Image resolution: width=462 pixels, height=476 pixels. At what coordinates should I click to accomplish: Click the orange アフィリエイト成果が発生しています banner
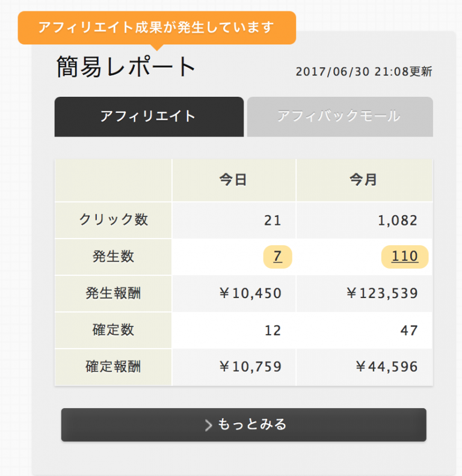tap(157, 28)
